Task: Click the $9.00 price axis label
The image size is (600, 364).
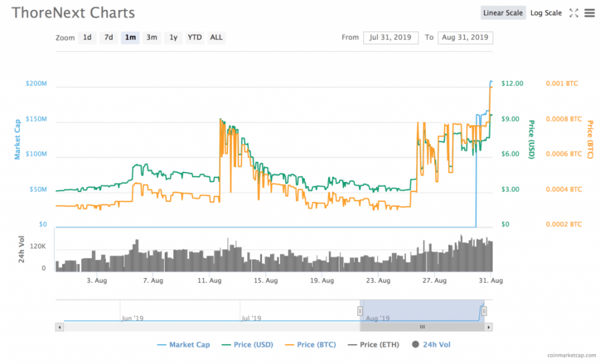Action: (511, 119)
